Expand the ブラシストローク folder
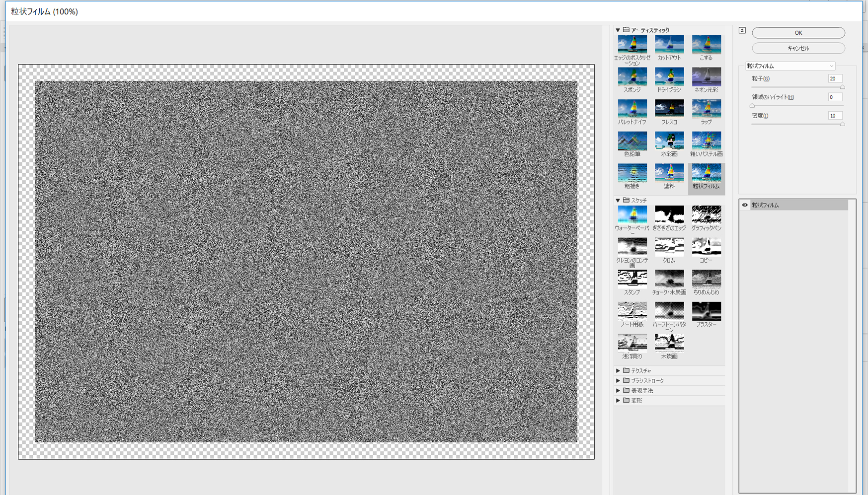The width and height of the screenshot is (868, 495). pyautogui.click(x=618, y=381)
